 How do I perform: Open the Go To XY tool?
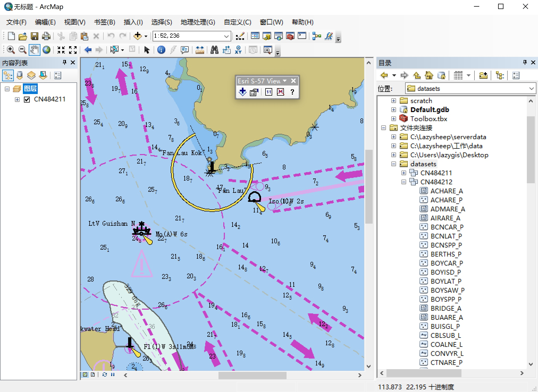238,50
